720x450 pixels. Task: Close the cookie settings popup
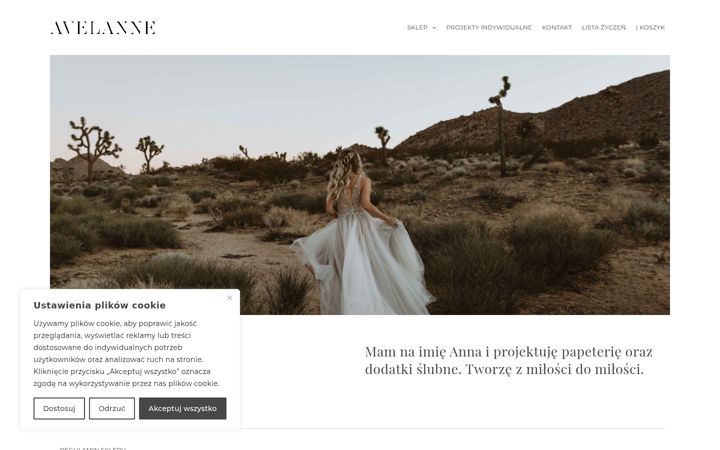(x=230, y=298)
